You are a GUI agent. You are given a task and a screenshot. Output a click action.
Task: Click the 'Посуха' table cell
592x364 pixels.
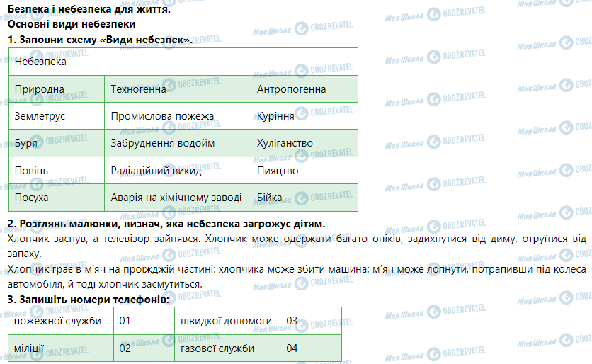point(57,198)
